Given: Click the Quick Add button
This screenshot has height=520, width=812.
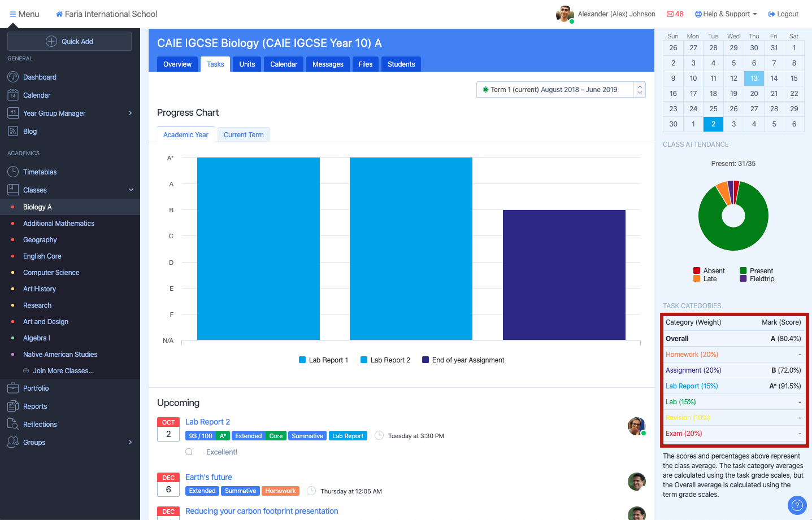Looking at the screenshot, I should coord(70,41).
